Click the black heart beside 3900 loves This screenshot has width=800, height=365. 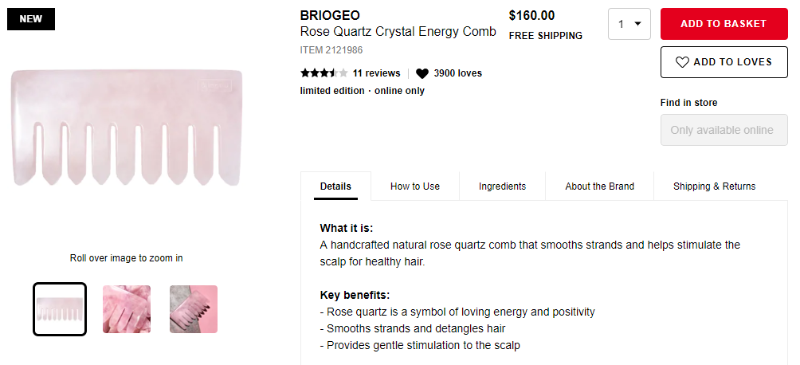click(422, 74)
